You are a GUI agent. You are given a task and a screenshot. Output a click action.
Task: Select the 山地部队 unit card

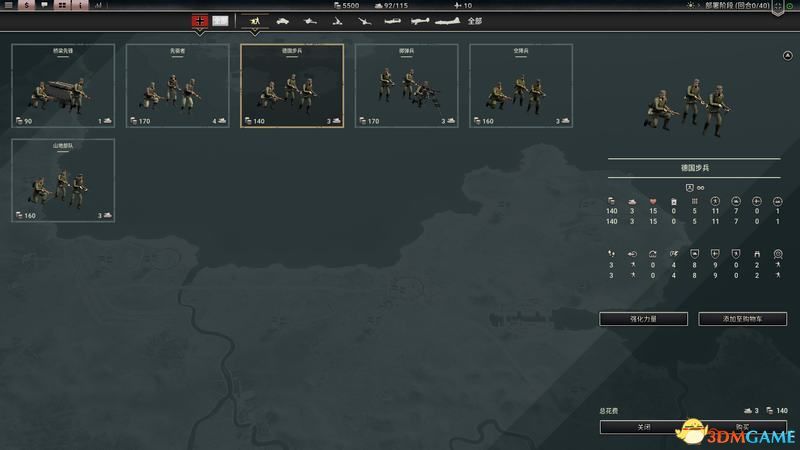tap(63, 180)
